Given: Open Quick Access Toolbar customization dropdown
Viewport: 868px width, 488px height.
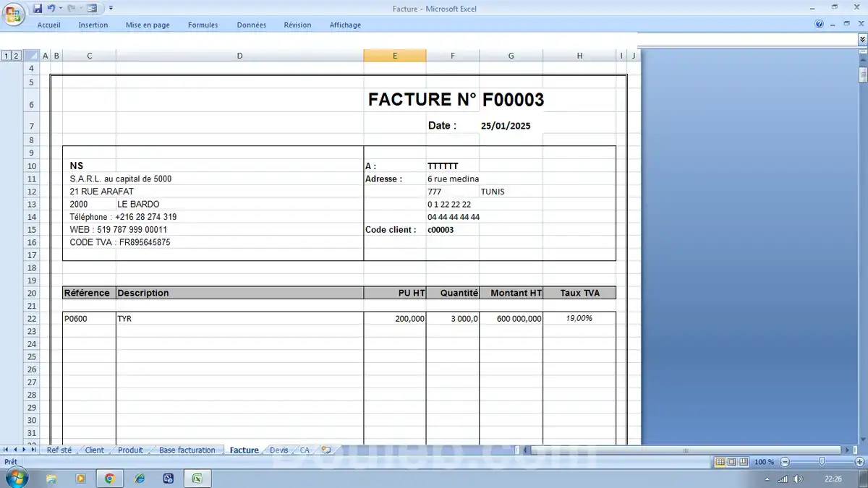Looking at the screenshot, I should (110, 8).
